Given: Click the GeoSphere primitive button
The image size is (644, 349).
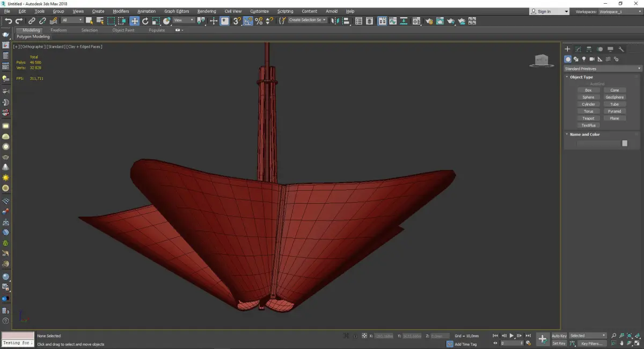Looking at the screenshot, I should point(614,98).
